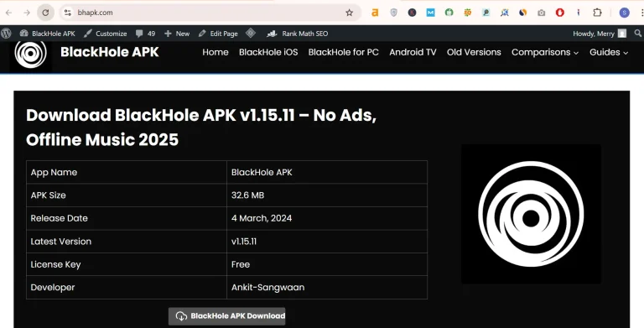This screenshot has height=328, width=644.
Task: Click the browser forward arrow
Action: tap(27, 13)
